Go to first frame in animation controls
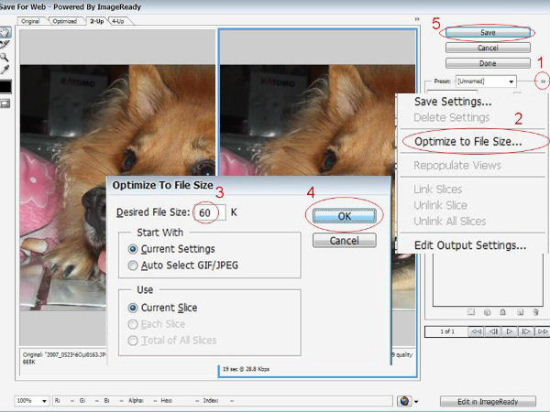 476,331
